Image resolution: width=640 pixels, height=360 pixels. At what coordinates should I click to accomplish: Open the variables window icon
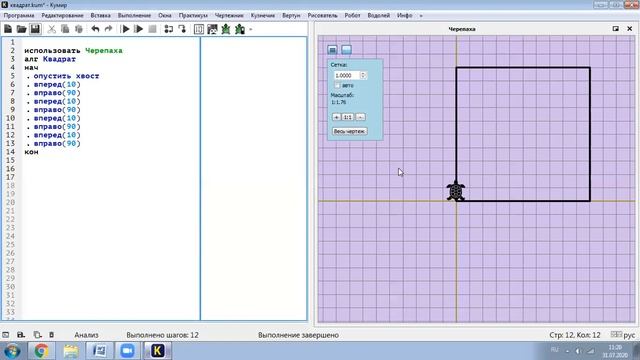point(199,29)
